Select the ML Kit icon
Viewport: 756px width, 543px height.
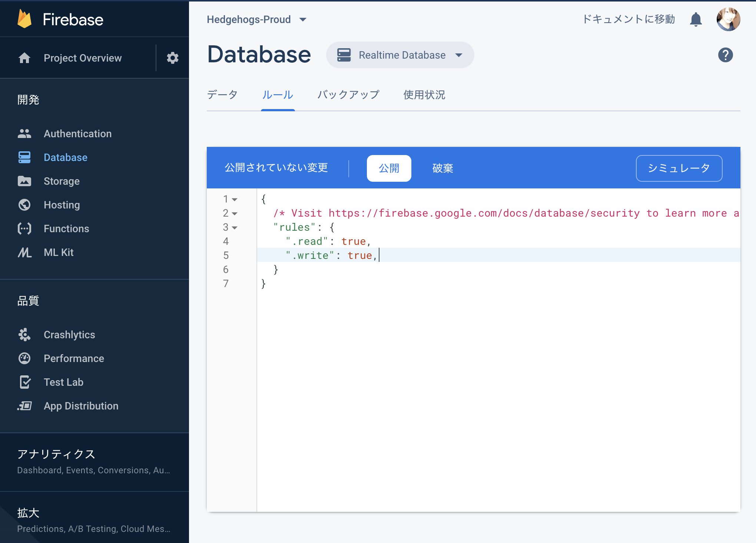click(24, 252)
